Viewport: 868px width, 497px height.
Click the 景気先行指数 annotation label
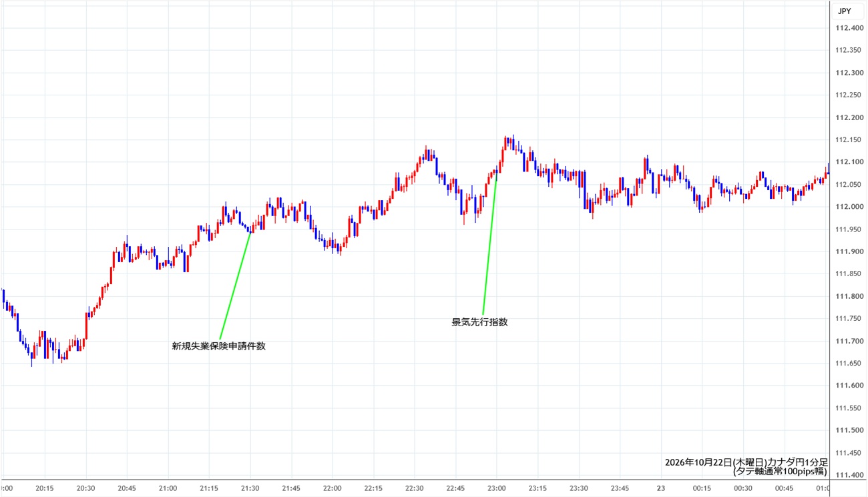pos(479,322)
